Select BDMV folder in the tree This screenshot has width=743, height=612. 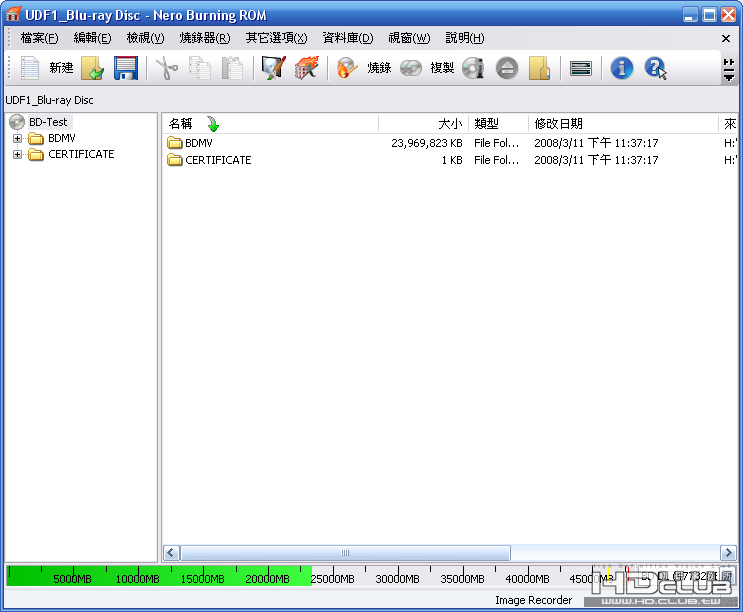tap(62, 138)
